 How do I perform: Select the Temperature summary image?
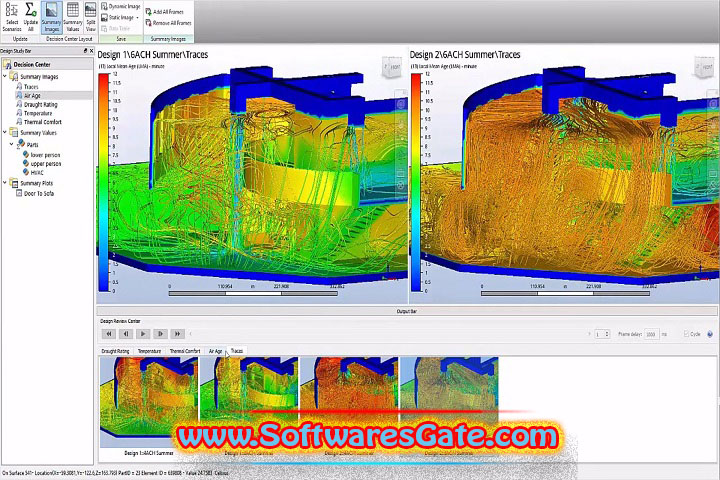pos(34,113)
